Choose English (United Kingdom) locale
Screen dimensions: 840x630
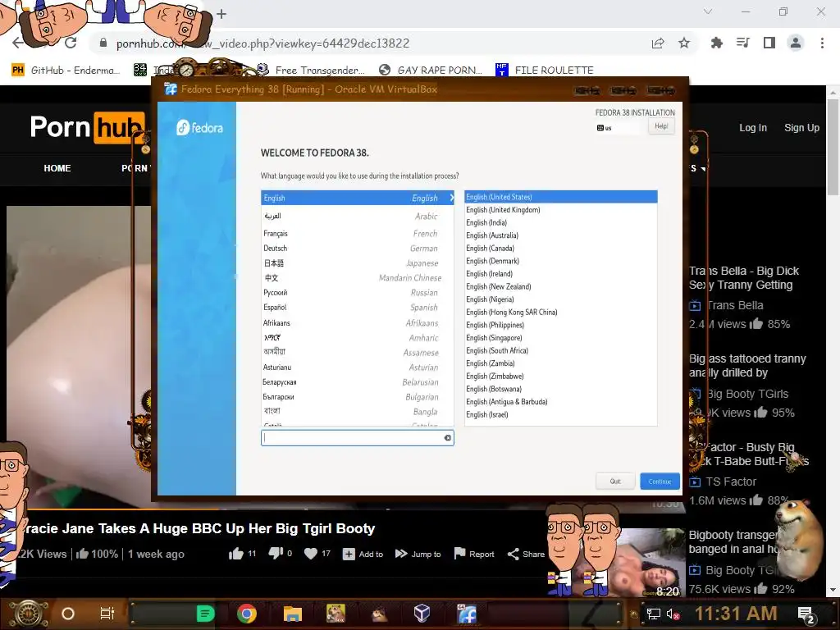tap(561, 210)
